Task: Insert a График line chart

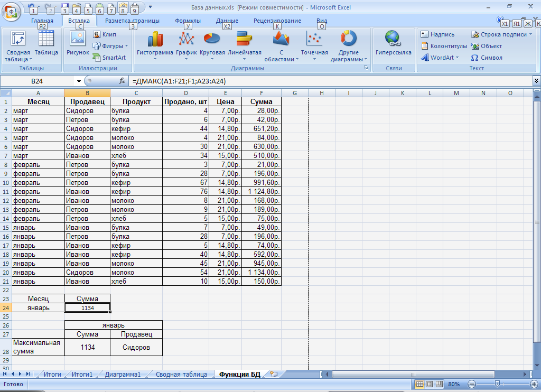Action: tap(186, 45)
